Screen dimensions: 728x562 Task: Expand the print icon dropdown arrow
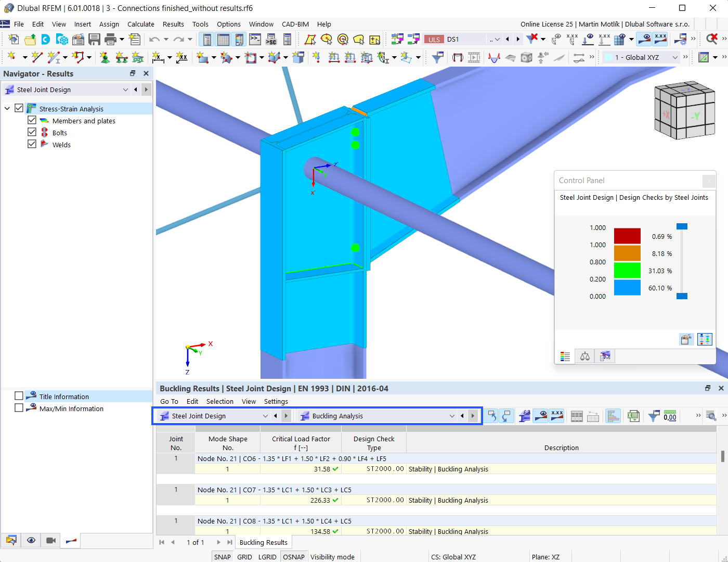(x=122, y=39)
